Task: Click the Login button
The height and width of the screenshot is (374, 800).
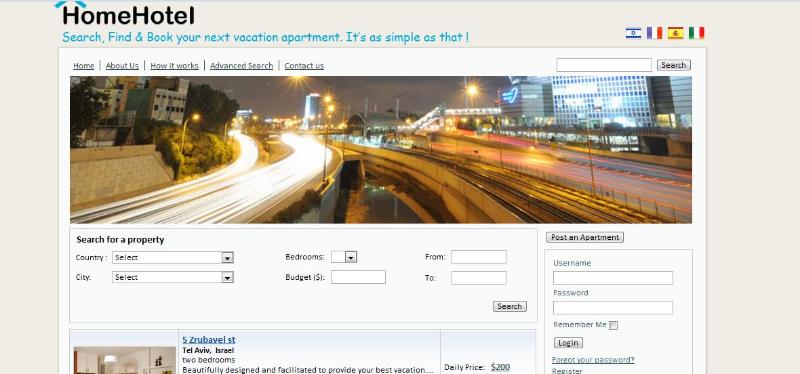Action: [x=568, y=343]
